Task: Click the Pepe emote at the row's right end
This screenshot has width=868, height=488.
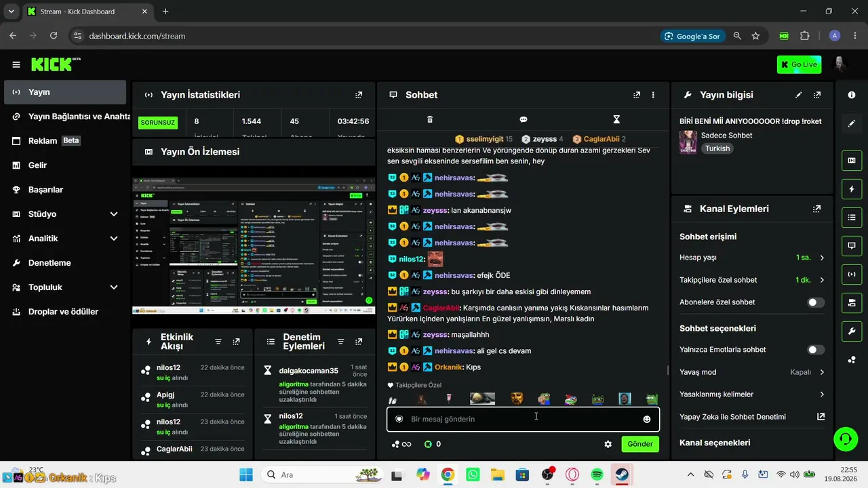Action: (x=652, y=399)
